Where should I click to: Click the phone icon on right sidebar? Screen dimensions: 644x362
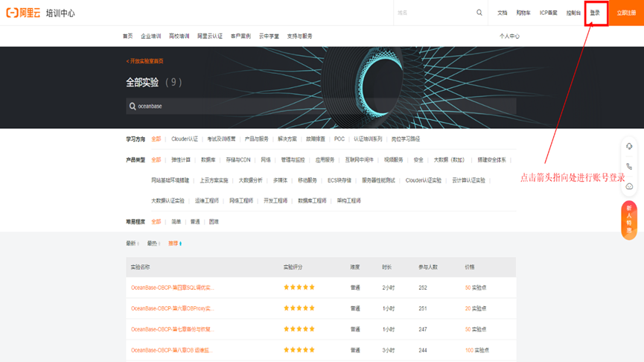click(x=629, y=166)
